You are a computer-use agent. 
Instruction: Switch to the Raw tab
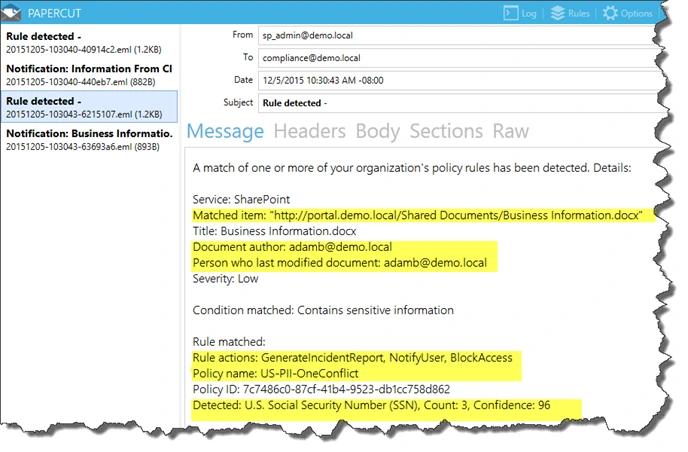511,131
